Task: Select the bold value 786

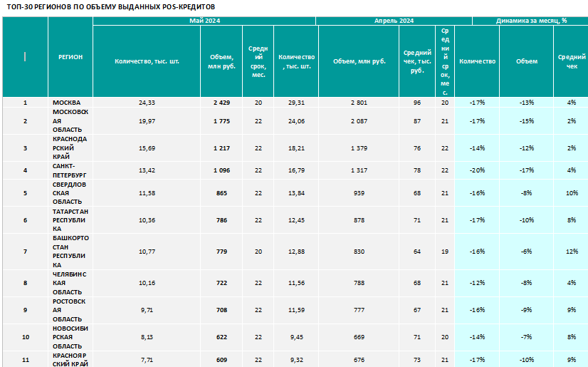Action: tap(221, 220)
